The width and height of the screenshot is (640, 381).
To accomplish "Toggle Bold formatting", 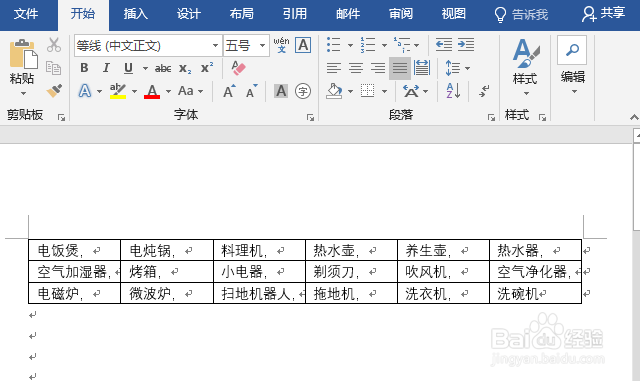I will click(84, 68).
